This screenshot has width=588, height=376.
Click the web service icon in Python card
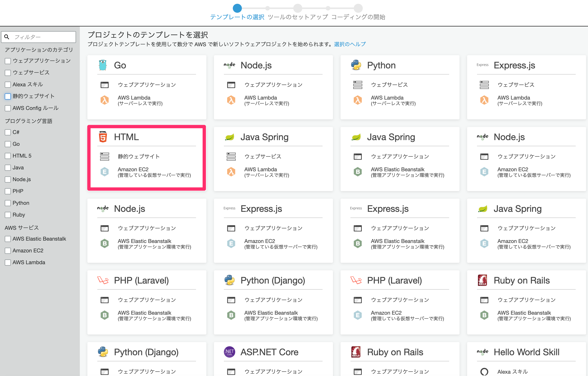[358, 85]
